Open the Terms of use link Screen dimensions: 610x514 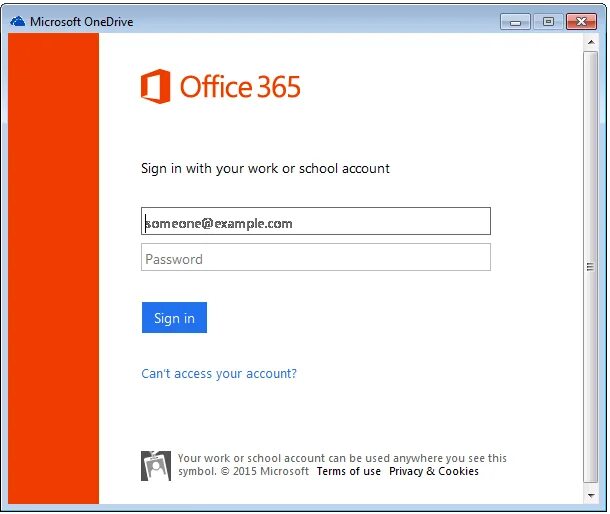pyautogui.click(x=349, y=471)
